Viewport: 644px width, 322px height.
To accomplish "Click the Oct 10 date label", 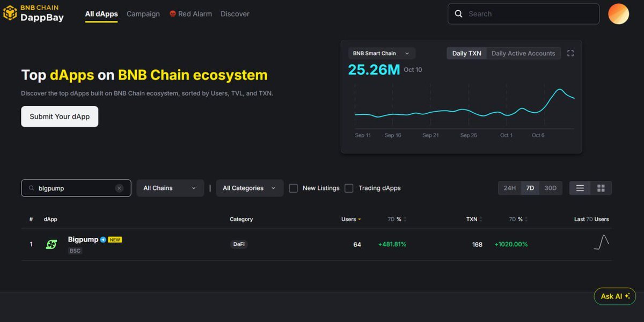I will pyautogui.click(x=413, y=70).
